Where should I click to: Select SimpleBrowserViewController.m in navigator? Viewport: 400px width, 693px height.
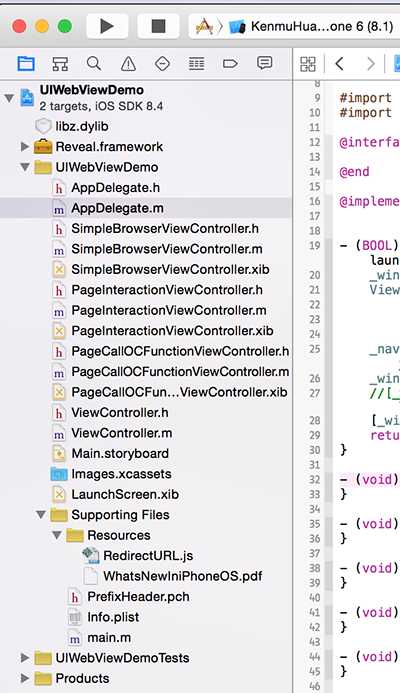pyautogui.click(x=167, y=249)
